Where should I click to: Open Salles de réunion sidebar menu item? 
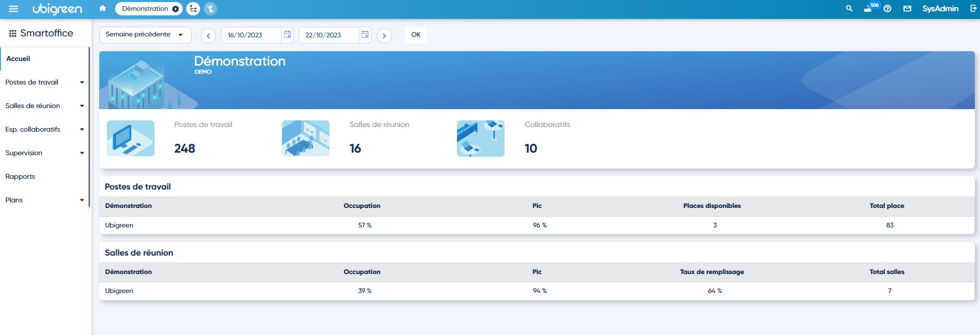(x=33, y=106)
